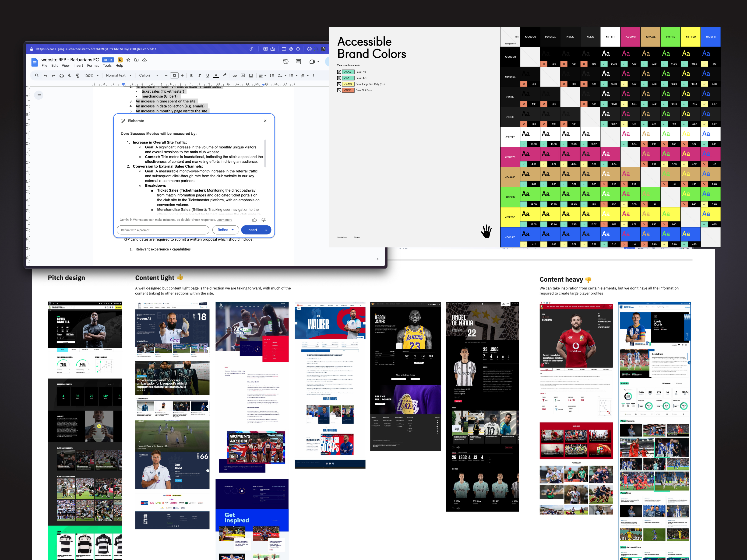Insert an image via toolbar icon

251,76
